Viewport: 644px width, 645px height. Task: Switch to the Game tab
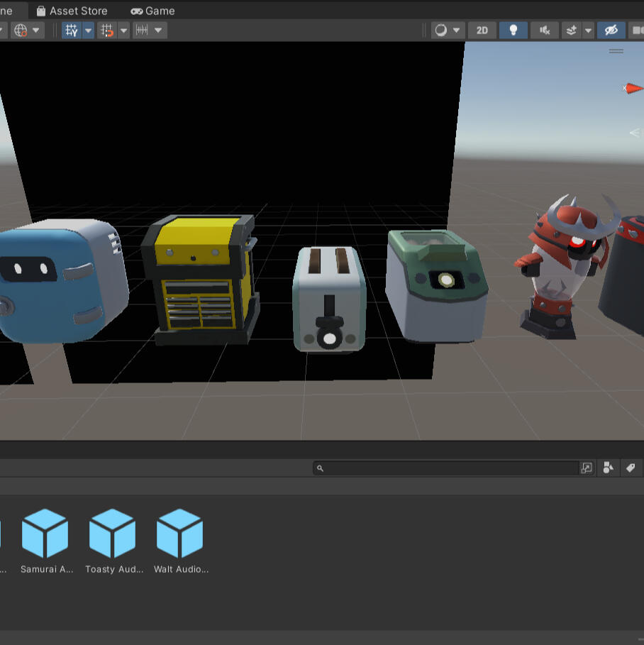(152, 11)
